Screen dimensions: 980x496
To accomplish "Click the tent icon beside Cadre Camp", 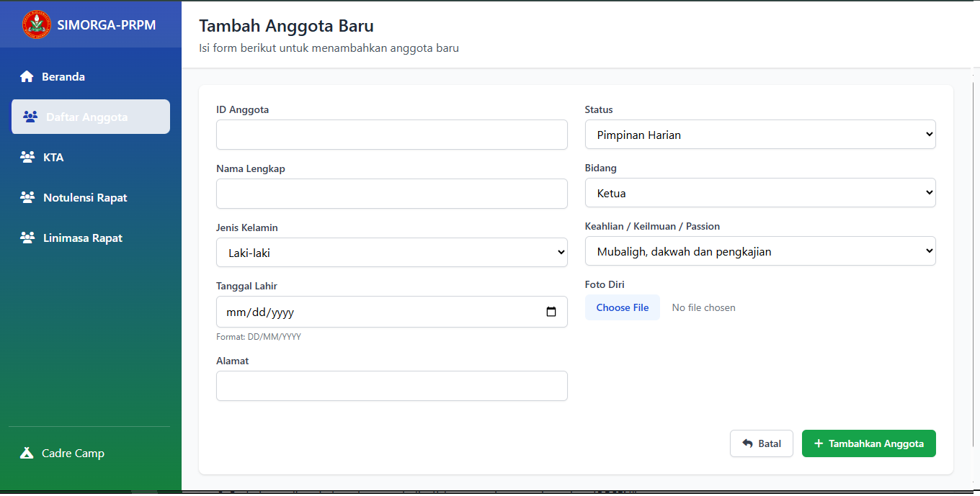I will pyautogui.click(x=27, y=453).
